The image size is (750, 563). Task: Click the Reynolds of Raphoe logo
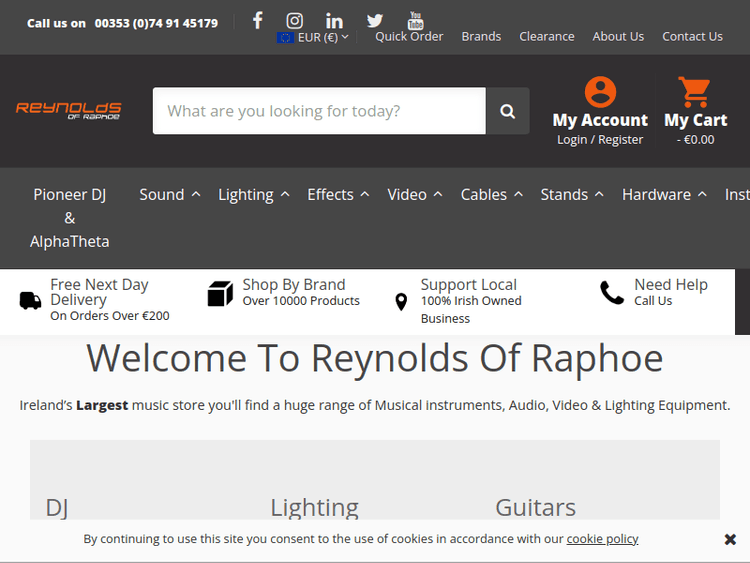click(69, 110)
